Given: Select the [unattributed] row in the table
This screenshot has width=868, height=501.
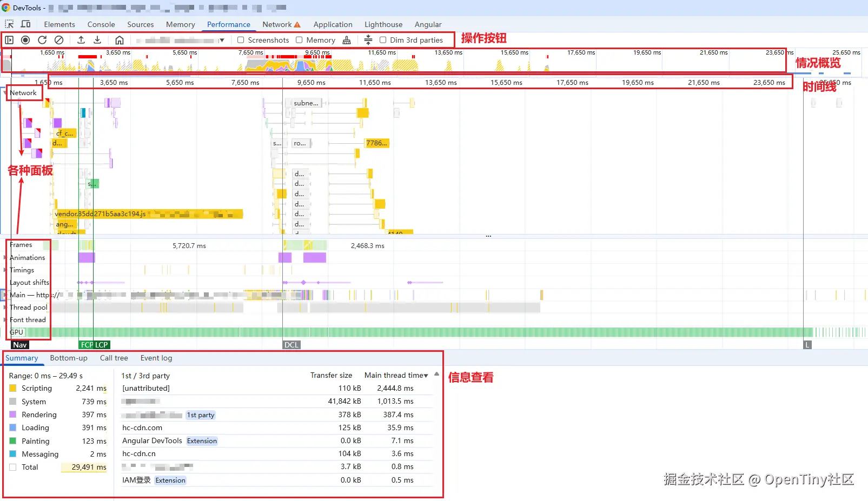Looking at the screenshot, I should pyautogui.click(x=276, y=388).
